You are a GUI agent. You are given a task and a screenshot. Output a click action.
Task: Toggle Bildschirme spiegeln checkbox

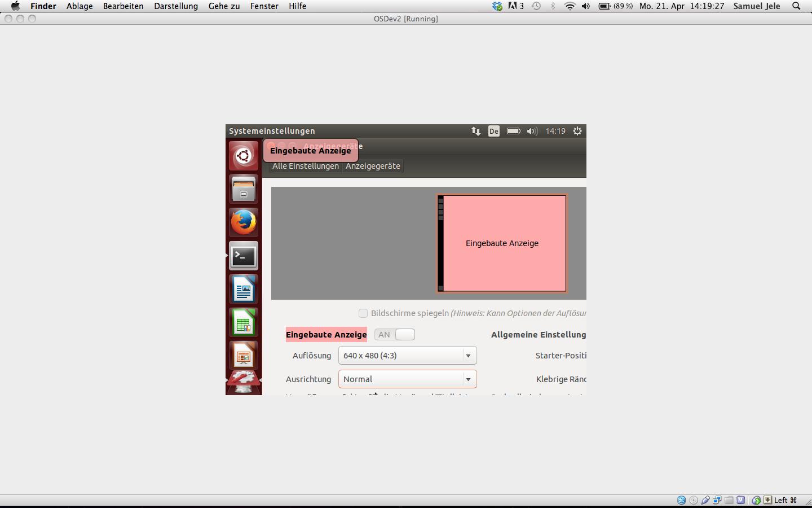363,313
